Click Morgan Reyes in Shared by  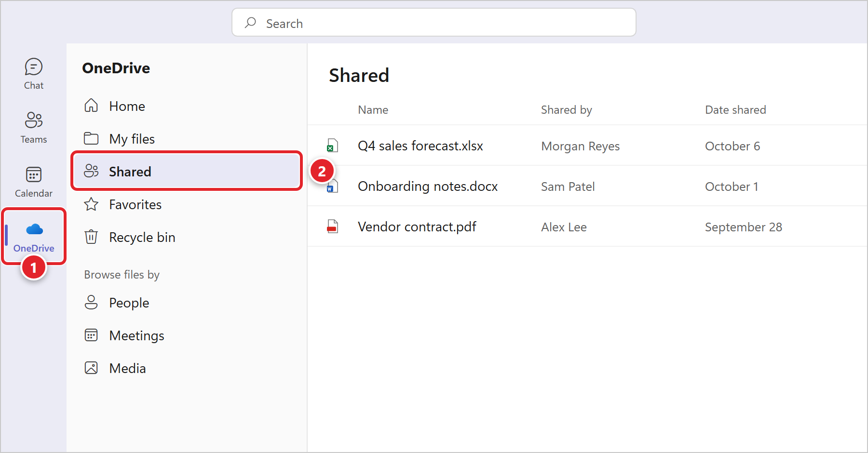[580, 146]
